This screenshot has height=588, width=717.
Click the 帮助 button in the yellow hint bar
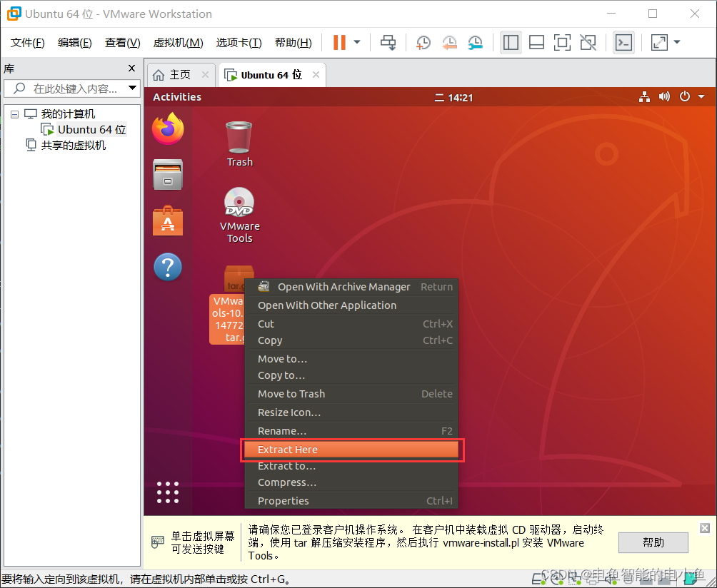[653, 542]
